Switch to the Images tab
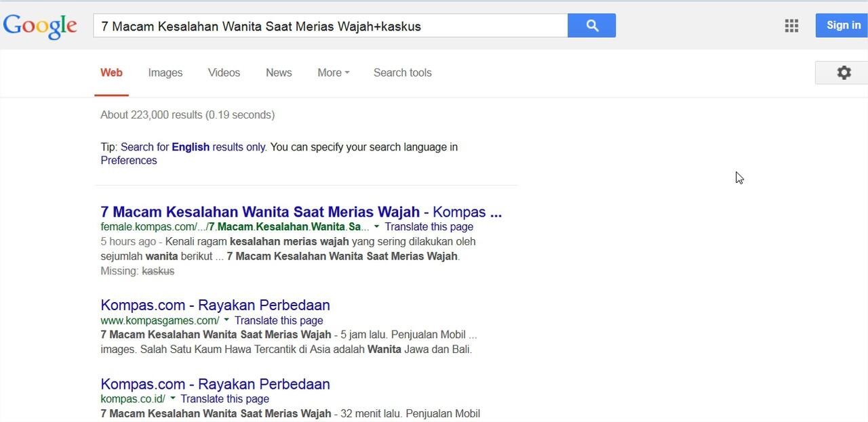Image resolution: width=868 pixels, height=422 pixels. click(165, 72)
